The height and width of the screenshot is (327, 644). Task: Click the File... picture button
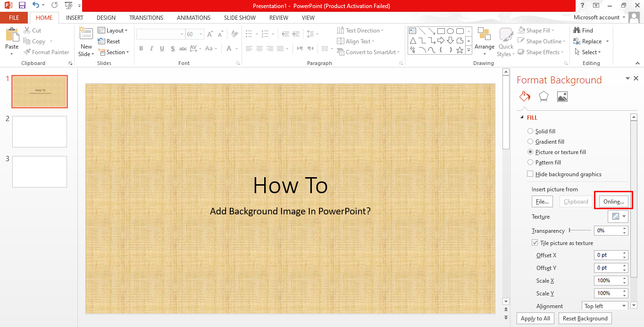543,202
